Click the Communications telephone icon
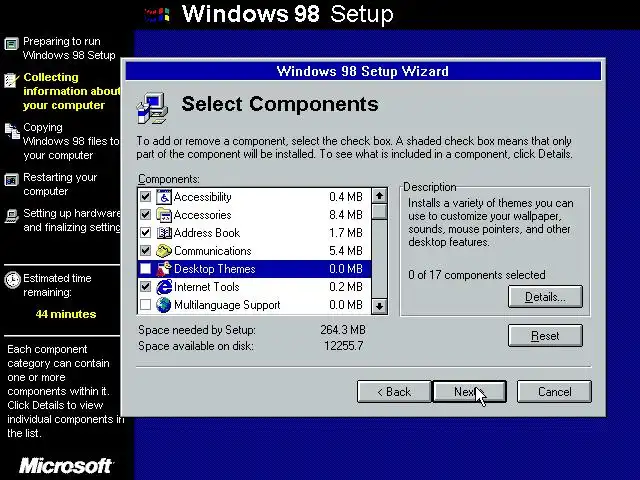Screen dimensions: 640x480 (164, 251)
